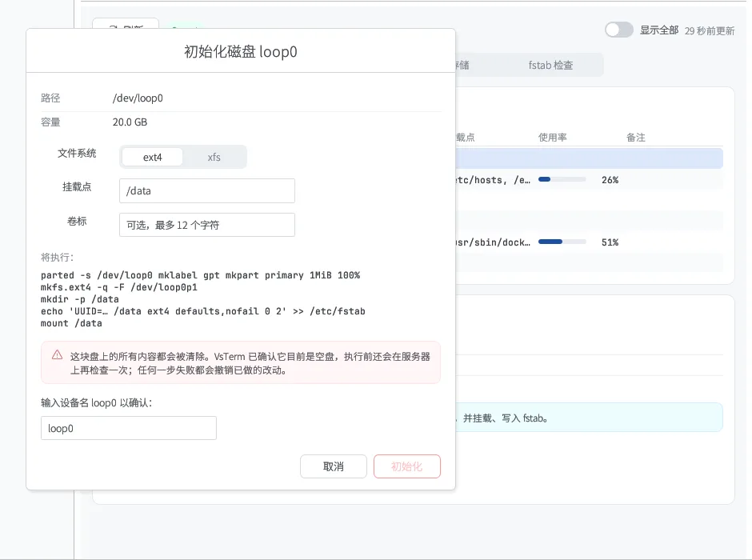Click the mount /data command line
This screenshot has width=752, height=560.
pos(71,323)
